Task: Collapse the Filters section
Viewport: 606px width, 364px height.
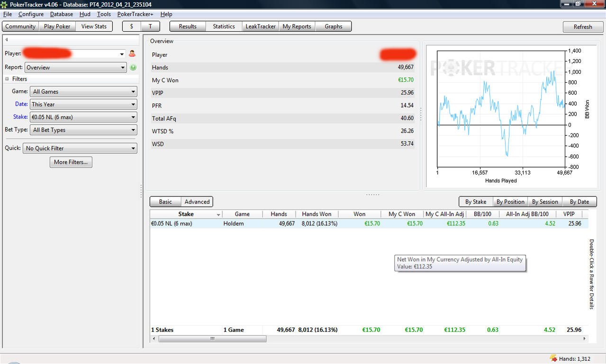Action: coord(7,79)
